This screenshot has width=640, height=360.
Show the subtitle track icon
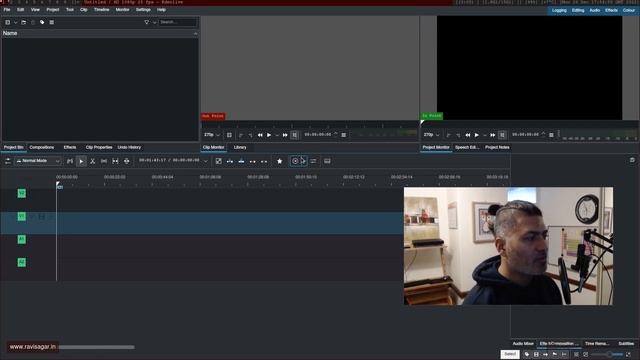point(327,161)
